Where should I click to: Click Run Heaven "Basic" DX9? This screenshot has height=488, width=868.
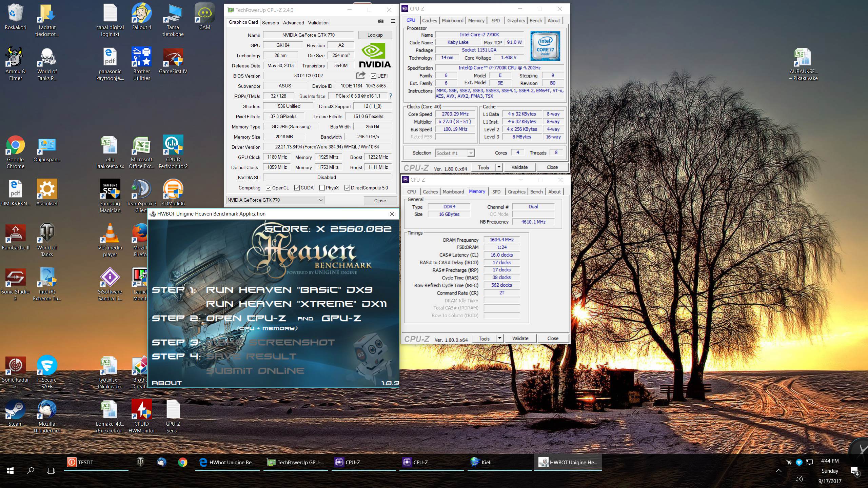click(289, 290)
